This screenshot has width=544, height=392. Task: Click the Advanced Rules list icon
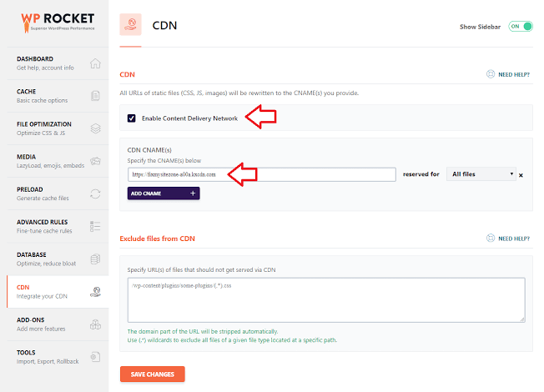click(95, 226)
